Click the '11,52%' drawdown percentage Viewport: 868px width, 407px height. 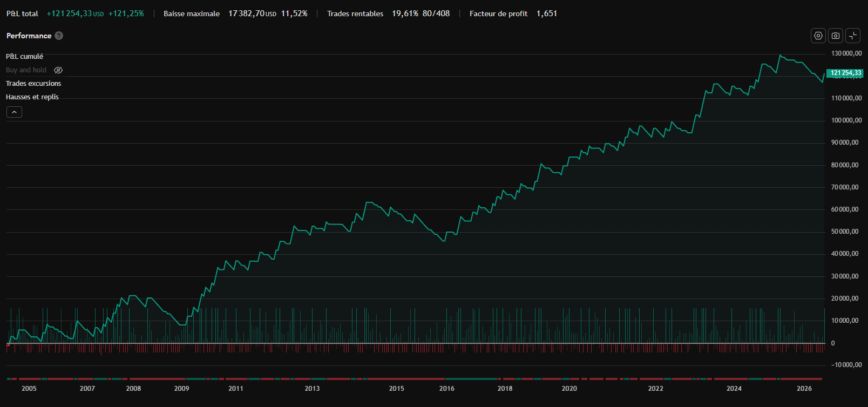tap(294, 13)
